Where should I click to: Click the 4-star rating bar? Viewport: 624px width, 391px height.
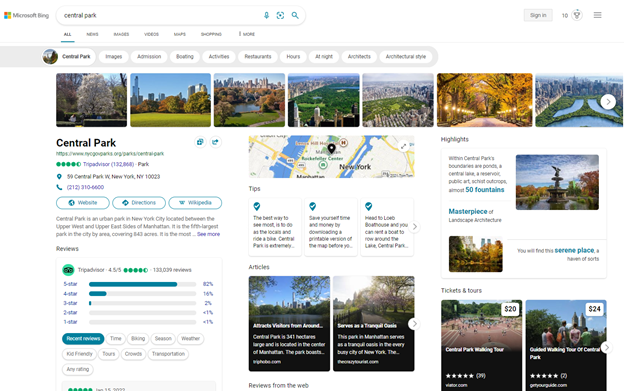(142, 294)
